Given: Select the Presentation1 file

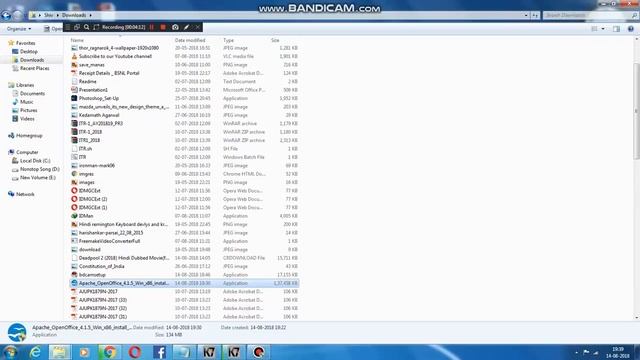Looking at the screenshot, I should click(184, 90).
